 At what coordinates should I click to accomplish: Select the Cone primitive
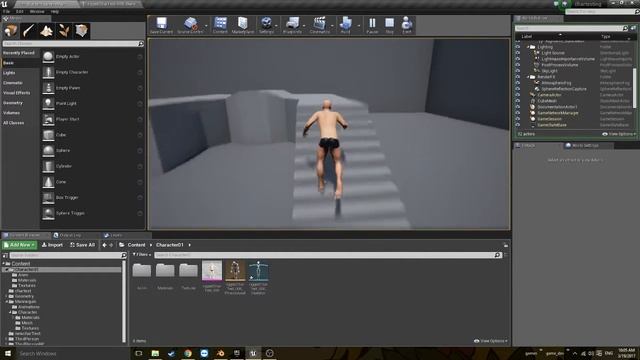[x=93, y=182]
